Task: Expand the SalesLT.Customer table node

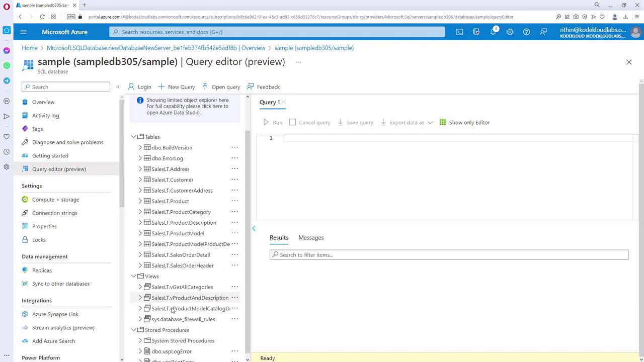Action: point(140,179)
